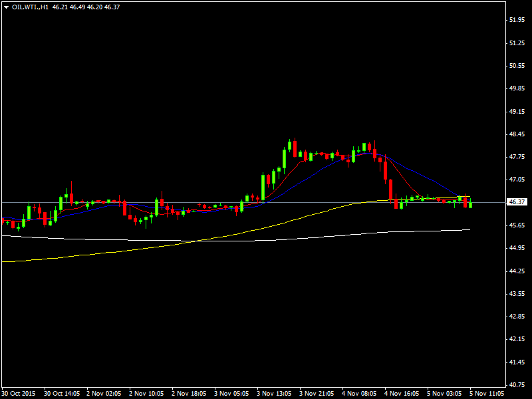The width and height of the screenshot is (532, 399).
Task: Select the 2 Nov 10:05 time axis label
Action: 146,394
